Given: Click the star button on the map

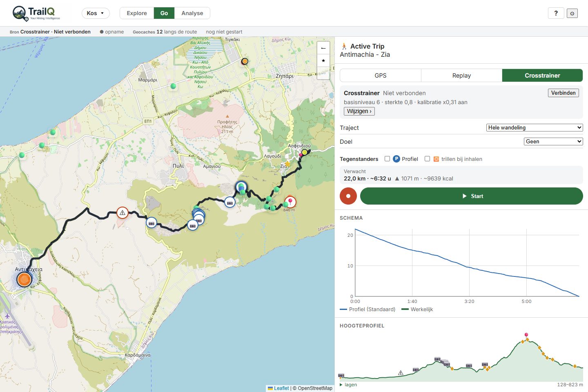Looking at the screenshot, I should pos(323,60).
